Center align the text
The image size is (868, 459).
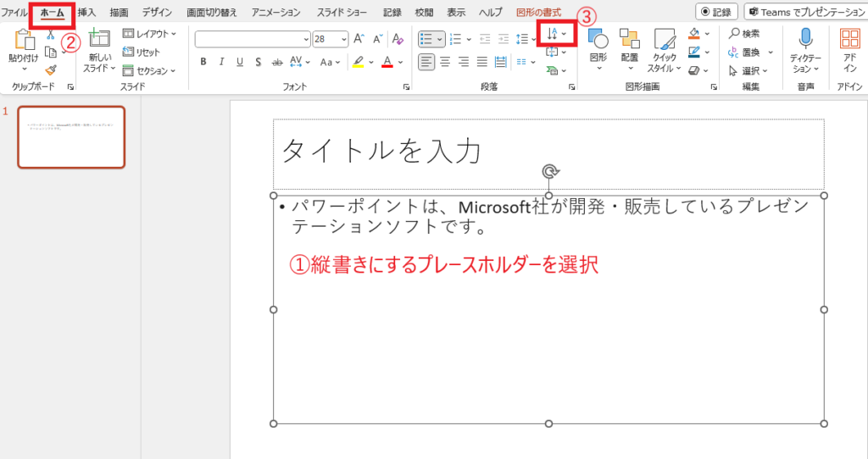(x=445, y=62)
